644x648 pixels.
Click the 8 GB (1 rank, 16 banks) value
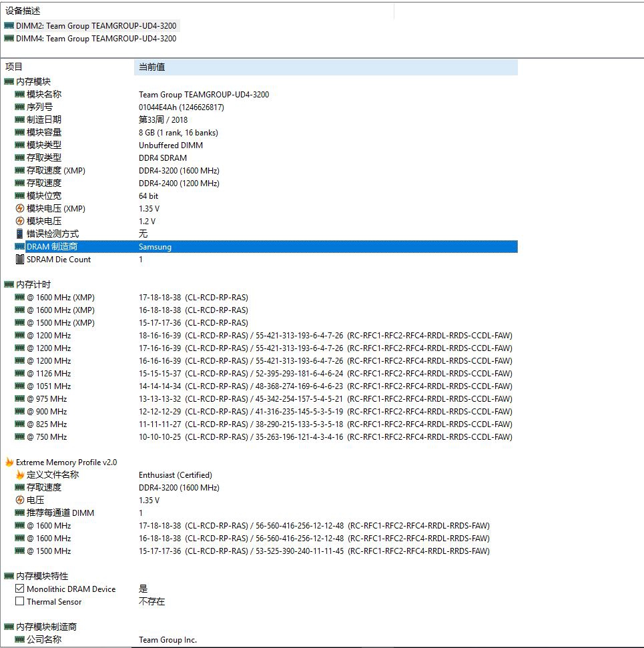(x=178, y=133)
